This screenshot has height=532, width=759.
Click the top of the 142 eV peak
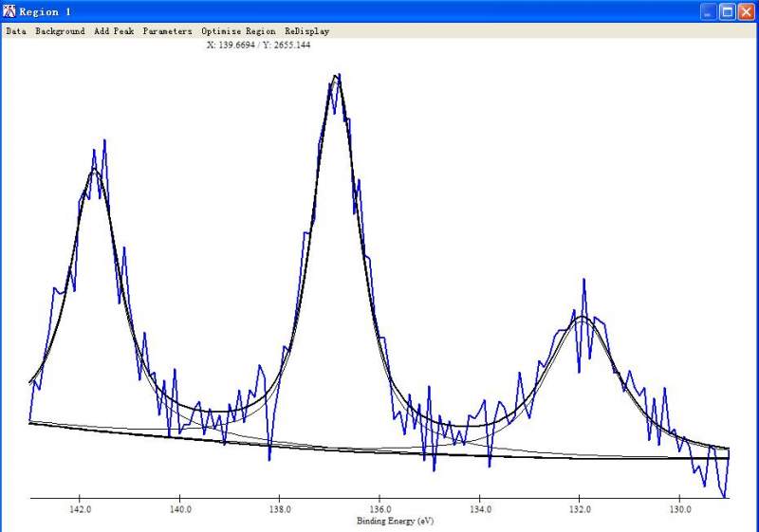click(94, 169)
